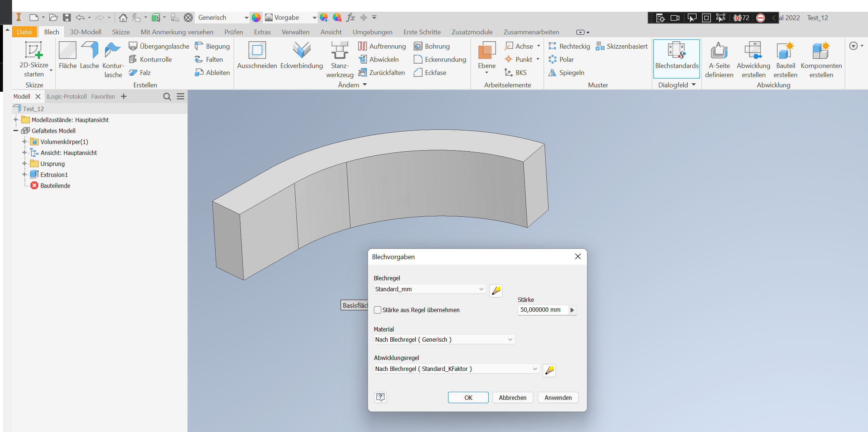This screenshot has height=432, width=868.
Task: Toggle the Spiegeln pattern option
Action: 567,72
